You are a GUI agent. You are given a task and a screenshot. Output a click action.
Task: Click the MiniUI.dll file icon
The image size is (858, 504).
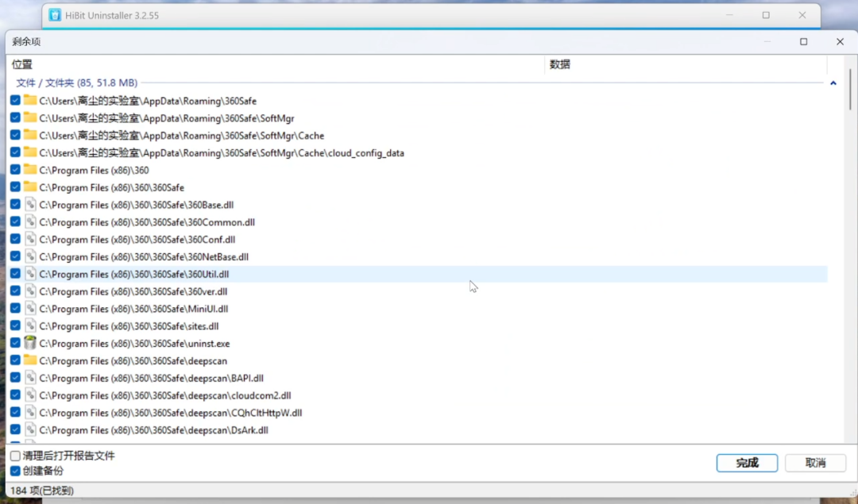tap(30, 308)
